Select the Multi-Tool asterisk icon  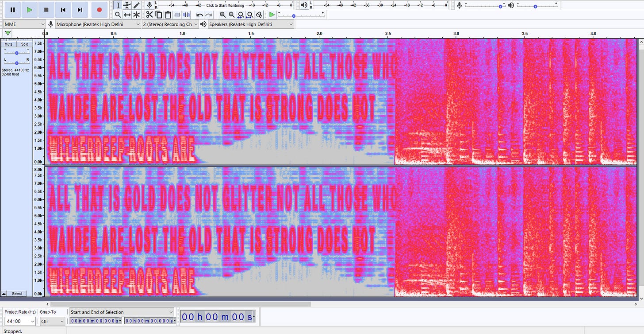tap(137, 15)
